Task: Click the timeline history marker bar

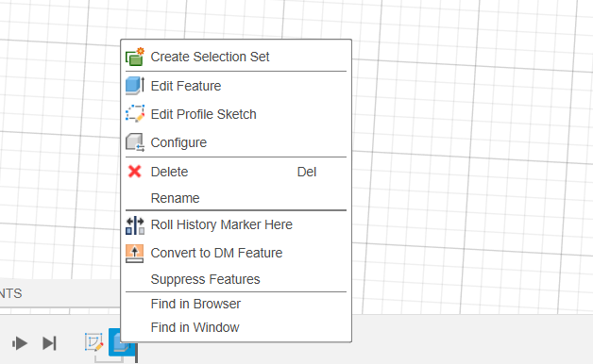Action: click(136, 353)
